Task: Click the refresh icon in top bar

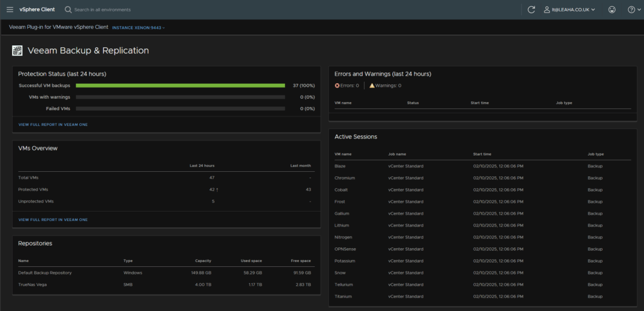Action: tap(531, 9)
